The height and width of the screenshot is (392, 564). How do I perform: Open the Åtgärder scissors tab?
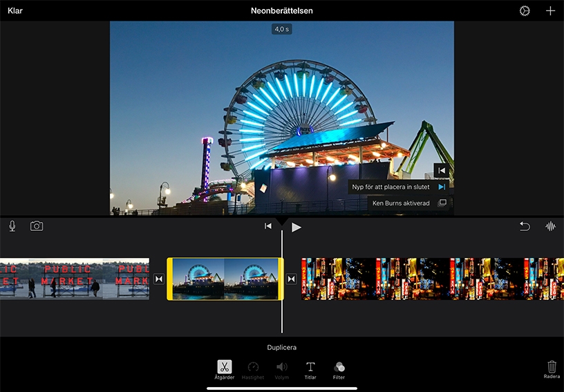(x=225, y=370)
